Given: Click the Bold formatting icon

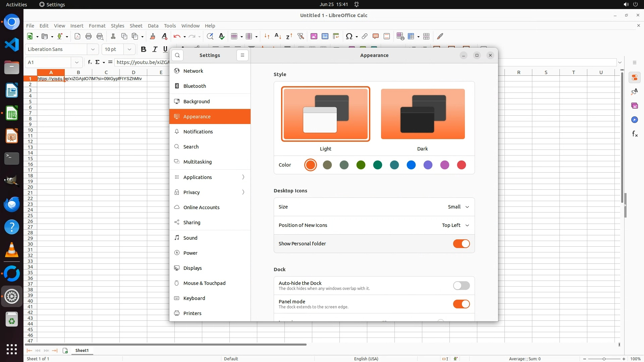Looking at the screenshot, I should 144,49.
